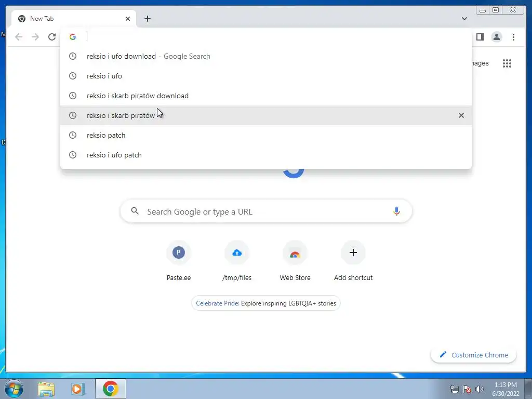
Task: Open the Action Center flag icon
Action: (x=467, y=389)
